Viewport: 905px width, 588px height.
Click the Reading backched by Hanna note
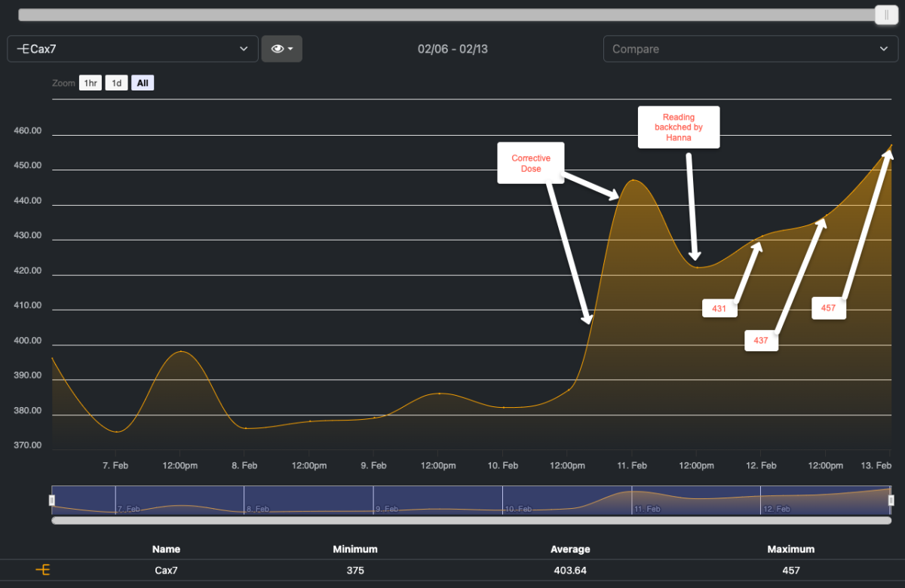click(678, 127)
